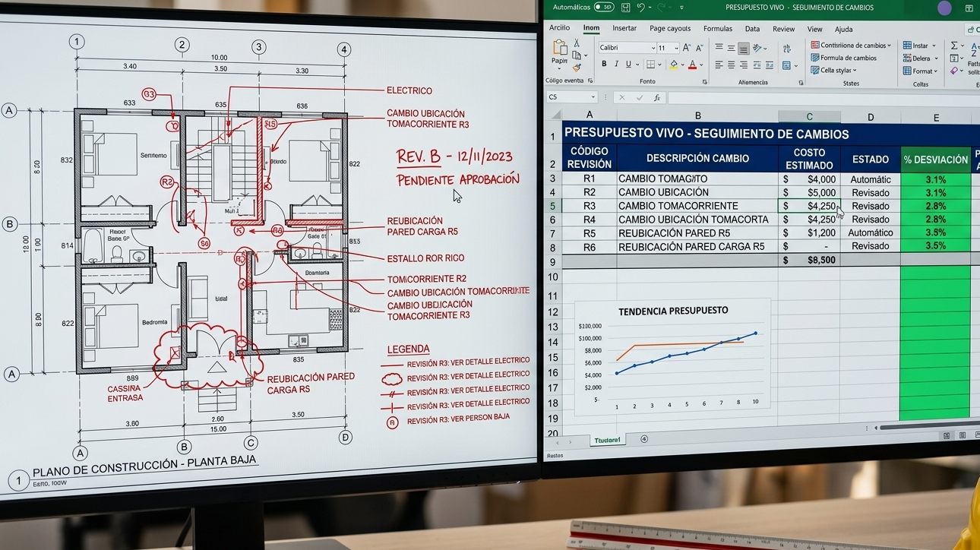Open the Format cells dropdown
The height and width of the screenshot is (550, 980).
coord(920,71)
